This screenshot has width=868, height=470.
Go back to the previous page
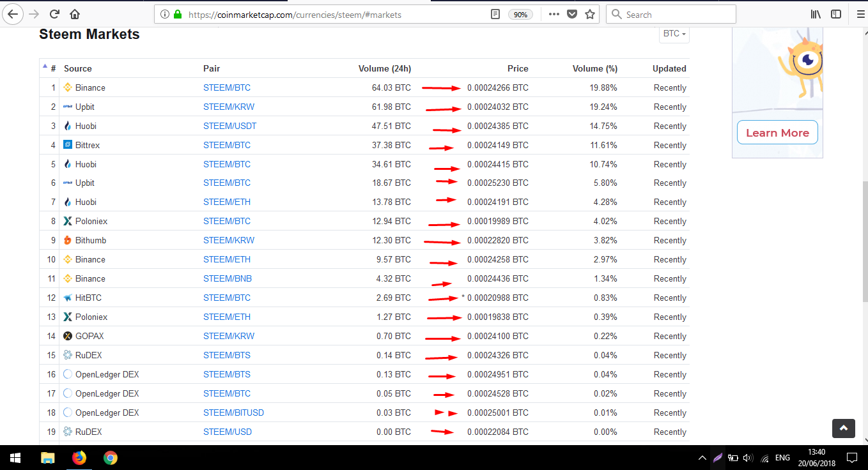pyautogui.click(x=12, y=13)
